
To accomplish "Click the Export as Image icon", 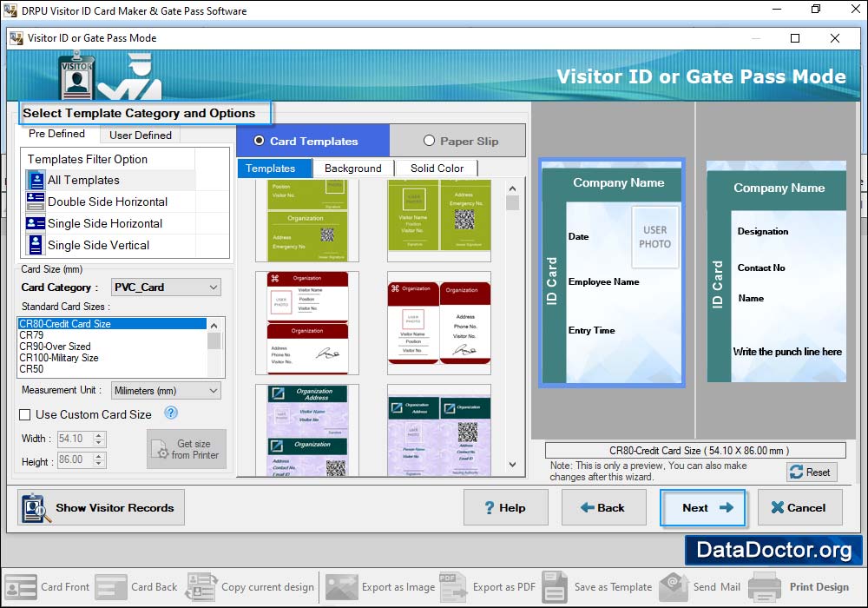I will (x=341, y=587).
